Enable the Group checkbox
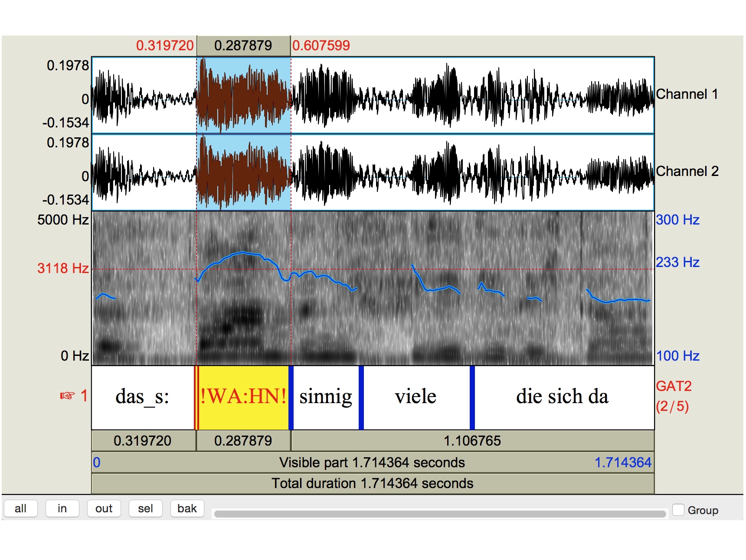This screenshot has height=560, width=746. (x=678, y=510)
